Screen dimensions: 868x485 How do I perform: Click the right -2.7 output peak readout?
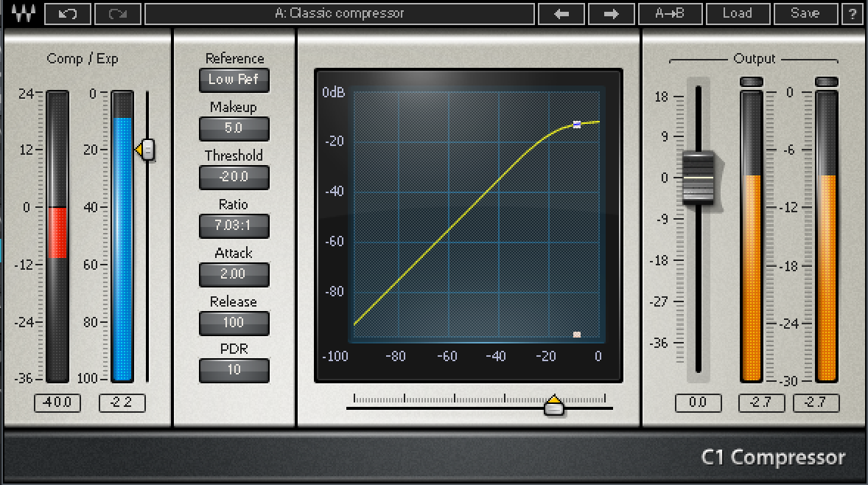pos(816,402)
